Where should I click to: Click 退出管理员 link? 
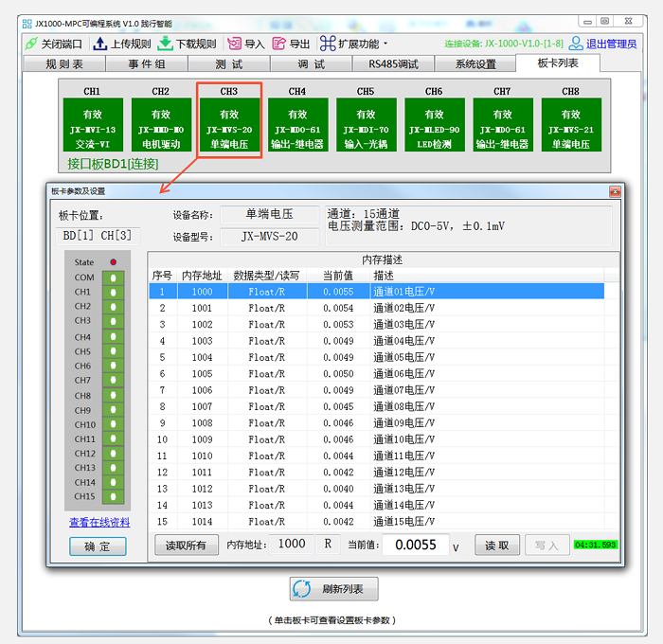click(611, 44)
